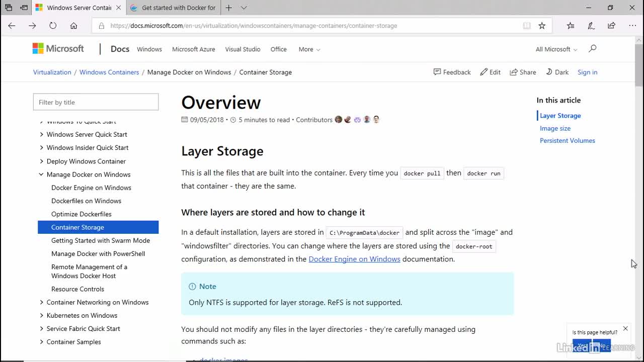Image resolution: width=644 pixels, height=362 pixels.
Task: Open the add notes pen tool
Action: click(591, 26)
